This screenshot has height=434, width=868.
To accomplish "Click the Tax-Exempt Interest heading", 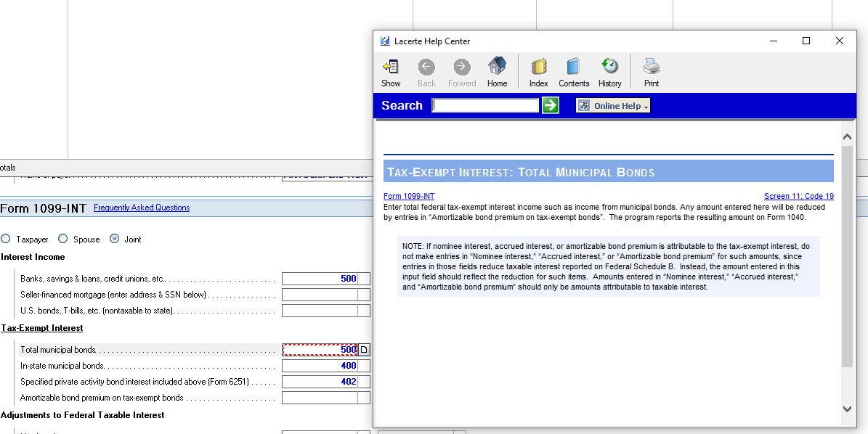I will (42, 328).
